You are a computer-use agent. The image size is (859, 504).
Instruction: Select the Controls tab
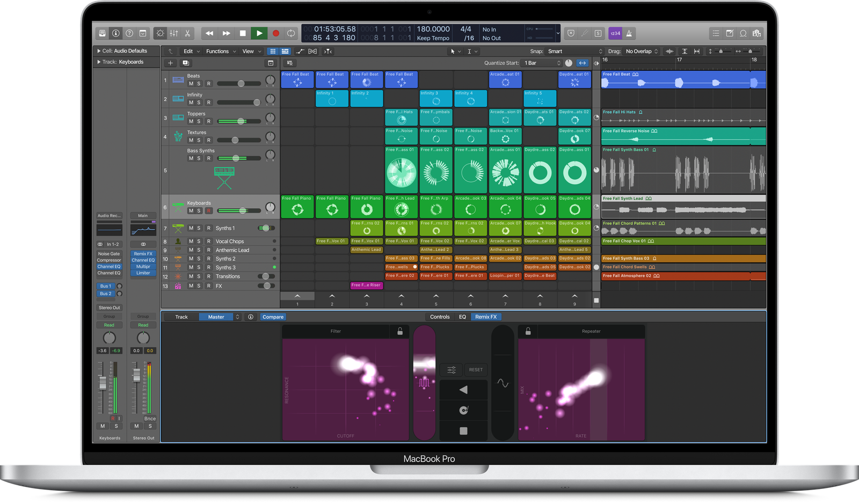440,317
